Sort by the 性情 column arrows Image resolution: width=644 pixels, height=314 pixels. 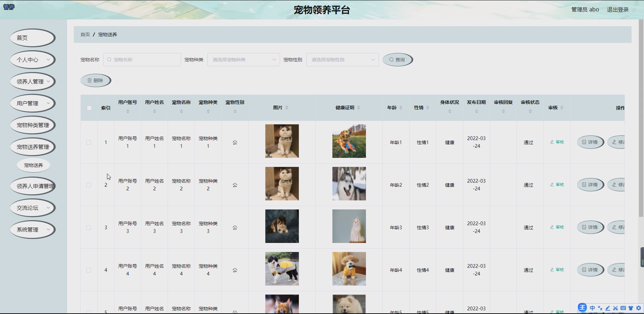(428, 108)
